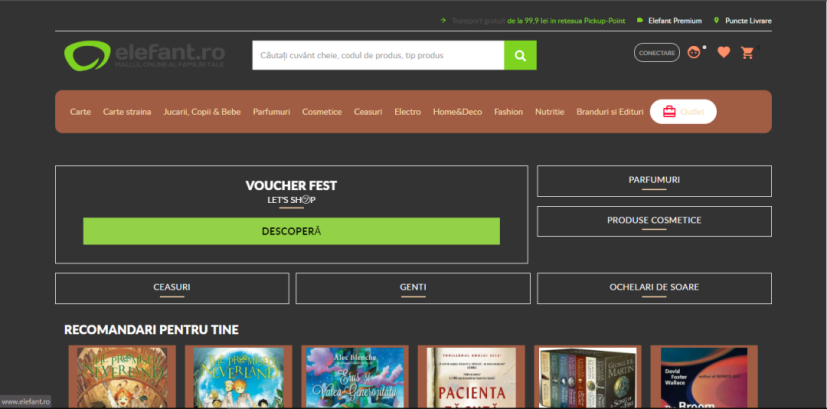Open the Nutritie menu item

coord(550,112)
